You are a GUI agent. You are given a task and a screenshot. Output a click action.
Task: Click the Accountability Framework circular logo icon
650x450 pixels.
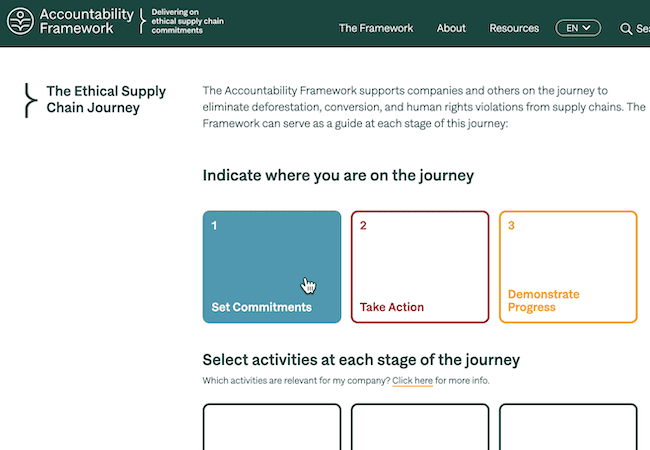(20, 21)
